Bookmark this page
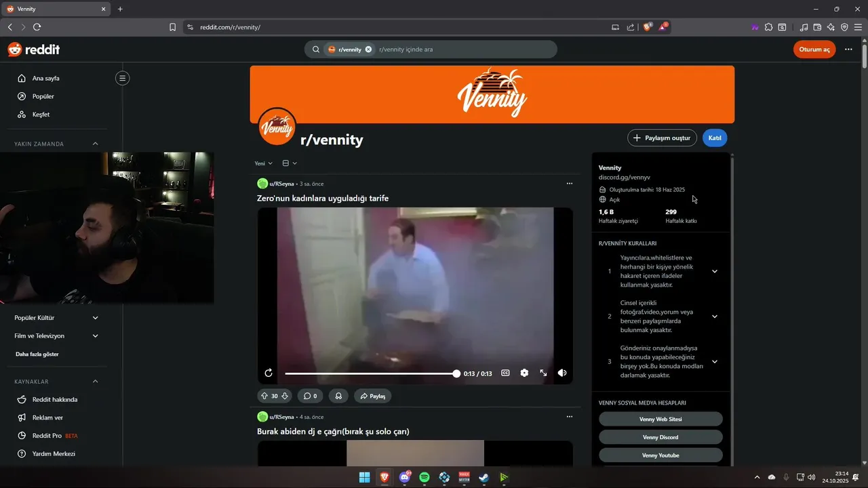 click(x=172, y=27)
